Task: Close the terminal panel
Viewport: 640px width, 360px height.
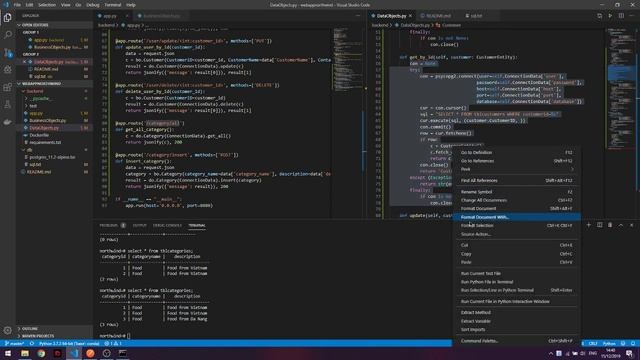Action: tap(631, 225)
